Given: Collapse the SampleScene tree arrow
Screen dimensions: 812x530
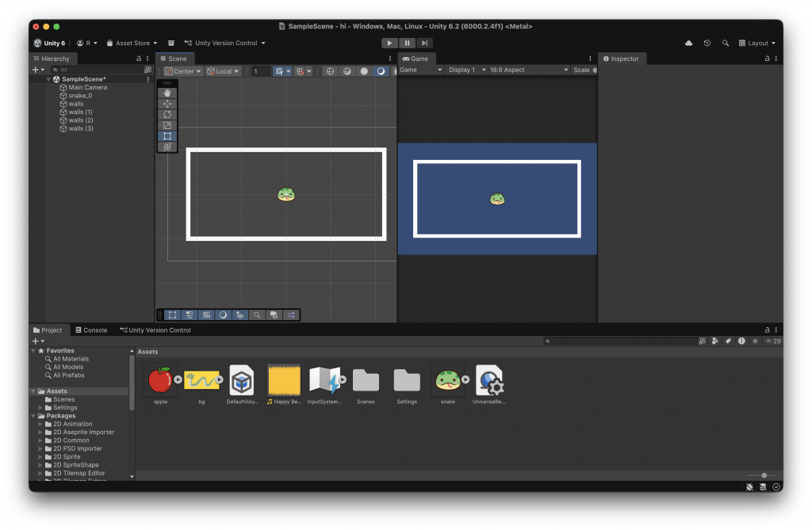Looking at the screenshot, I should 48,79.
